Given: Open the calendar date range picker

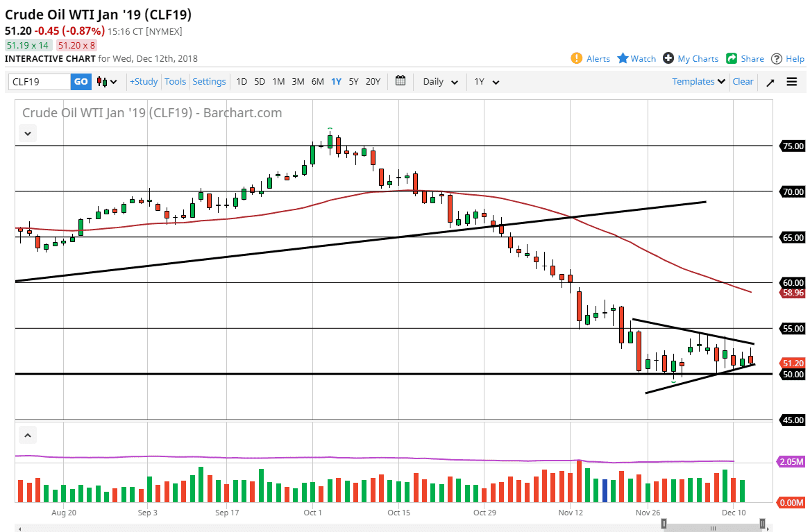Looking at the screenshot, I should coord(400,81).
